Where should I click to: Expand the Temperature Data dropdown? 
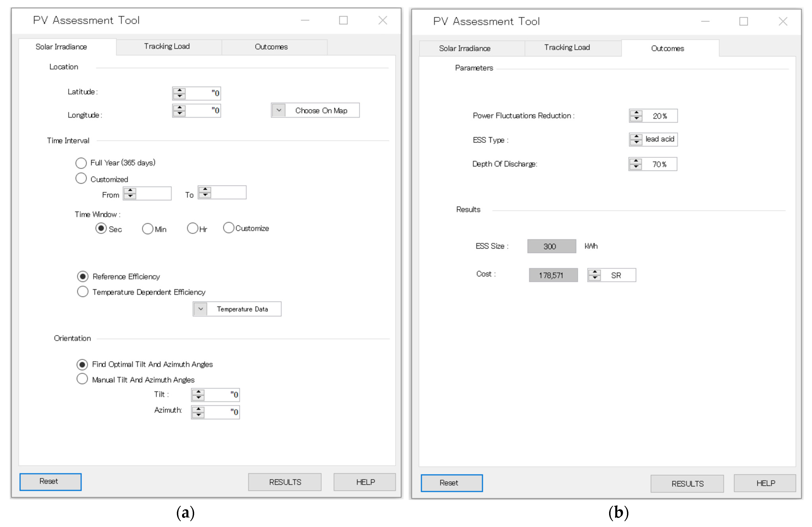201,309
